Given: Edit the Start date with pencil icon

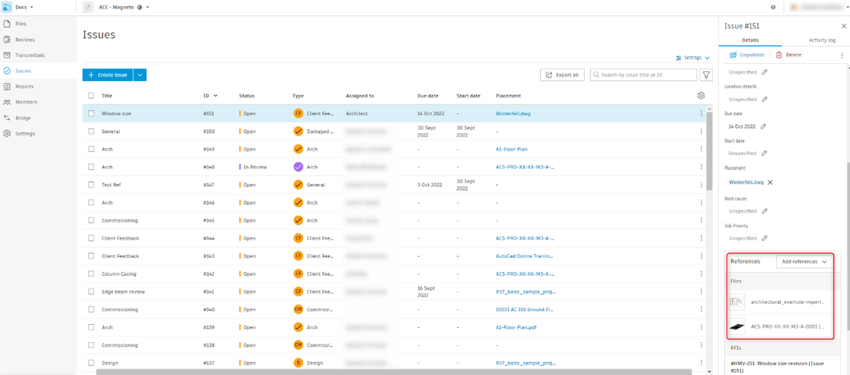Looking at the screenshot, I should tap(764, 153).
